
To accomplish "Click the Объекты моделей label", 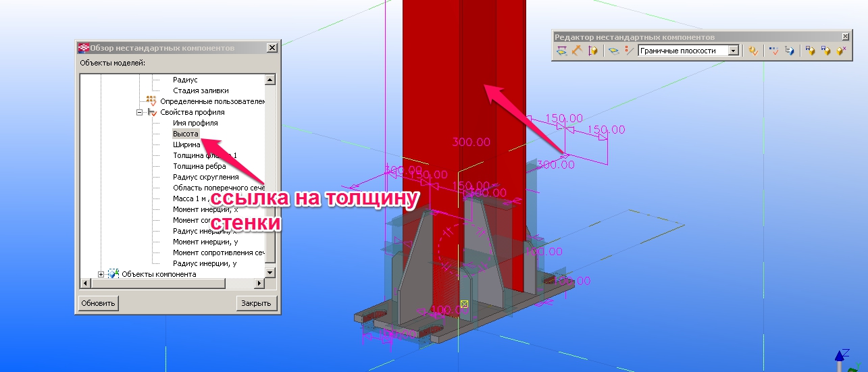I will tap(112, 63).
